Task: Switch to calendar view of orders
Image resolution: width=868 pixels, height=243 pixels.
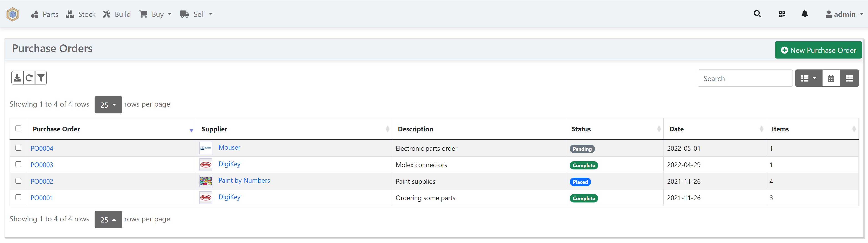Action: tap(831, 78)
